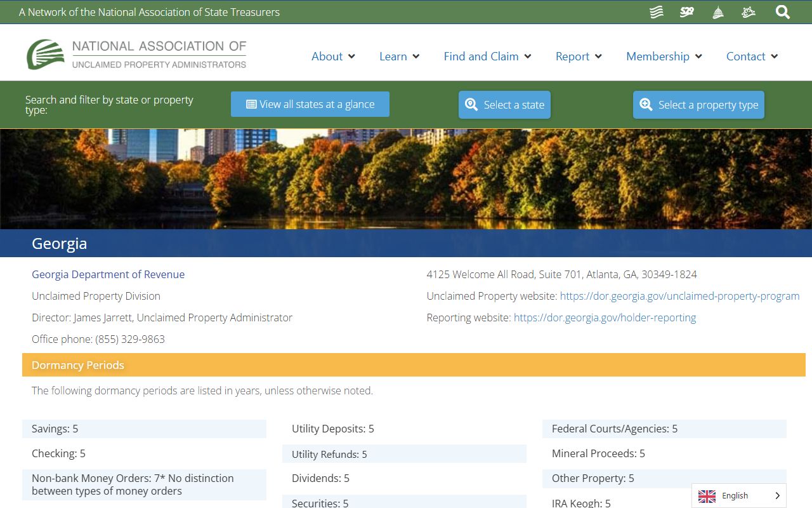Open the Find and Claim dropdown
This screenshot has width=812, height=508.
[487, 57]
